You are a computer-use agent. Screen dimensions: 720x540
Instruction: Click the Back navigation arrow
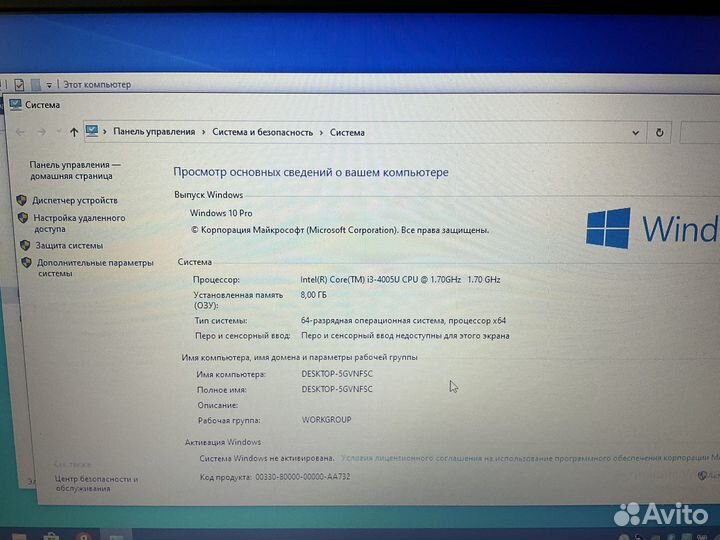20,132
